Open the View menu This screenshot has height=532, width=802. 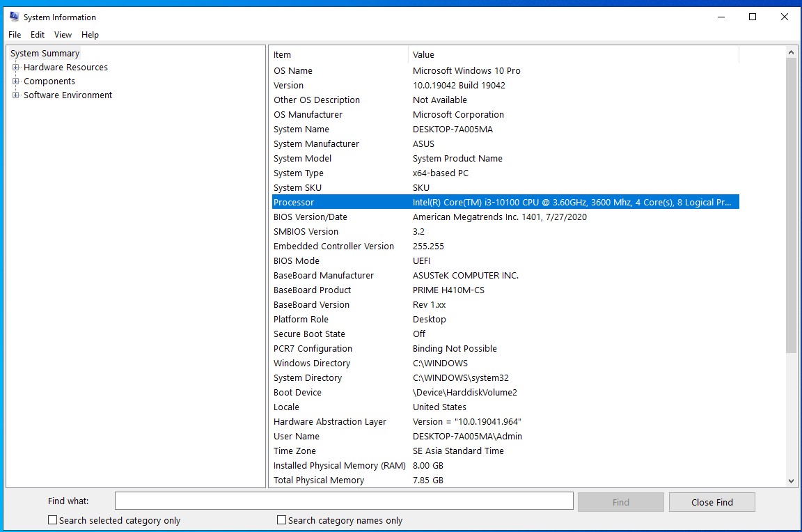coord(63,35)
